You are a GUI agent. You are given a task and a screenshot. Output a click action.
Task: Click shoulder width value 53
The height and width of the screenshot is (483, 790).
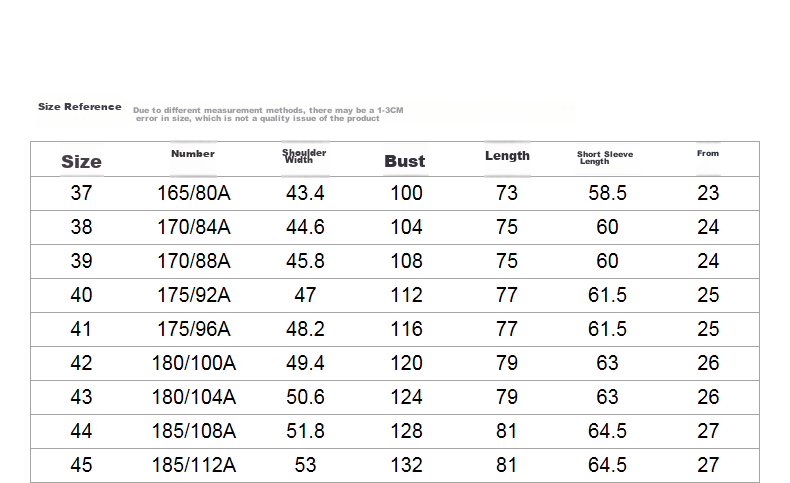[x=305, y=465]
